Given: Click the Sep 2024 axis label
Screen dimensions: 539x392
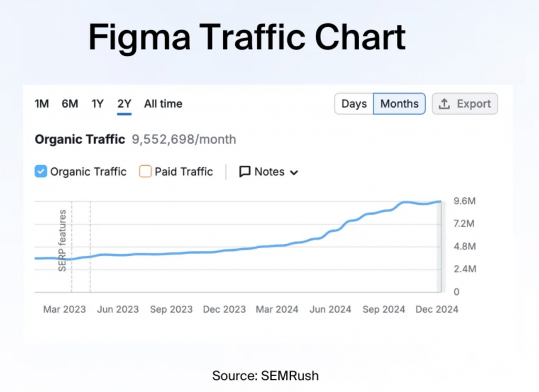Looking at the screenshot, I should (x=384, y=309).
